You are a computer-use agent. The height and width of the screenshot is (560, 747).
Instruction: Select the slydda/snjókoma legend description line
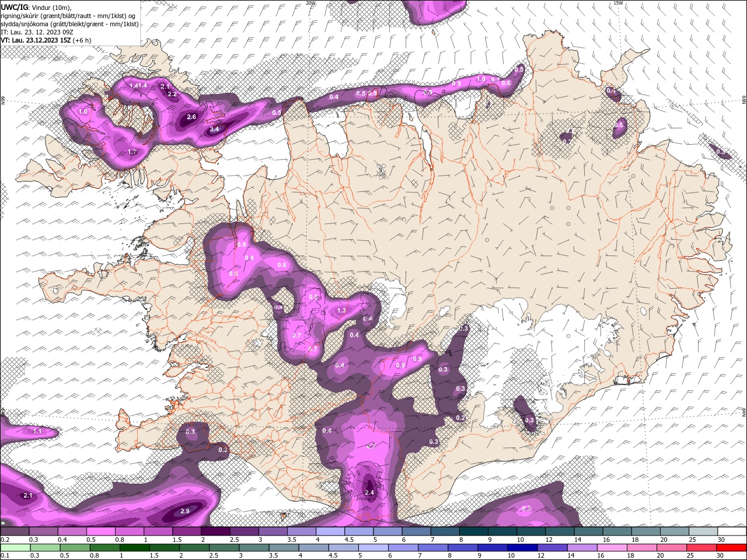click(69, 24)
